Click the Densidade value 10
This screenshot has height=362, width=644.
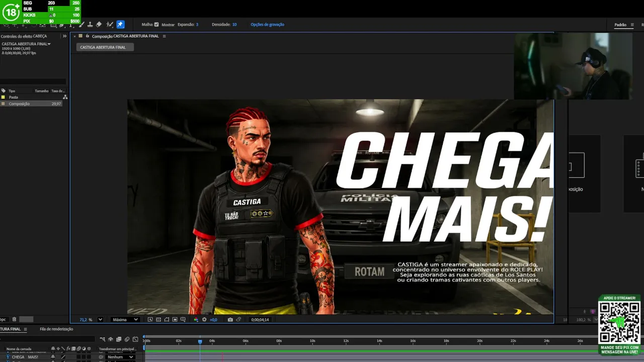(234, 24)
